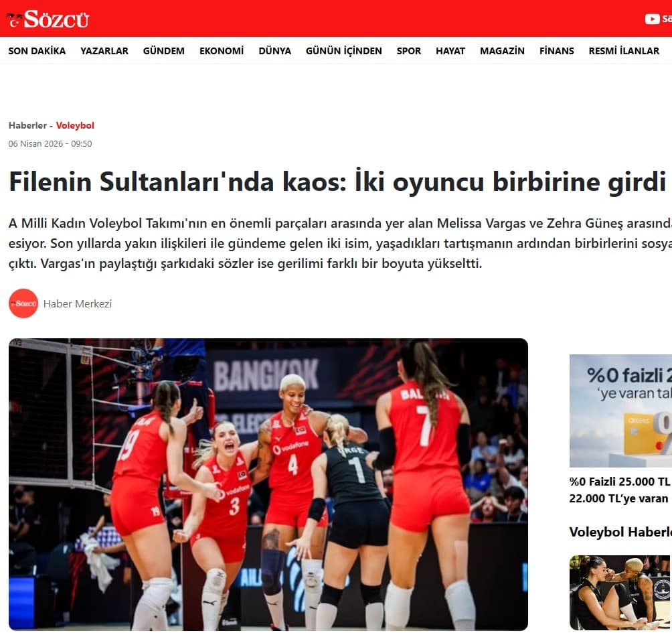Click the Haber Merkezi author name

pos(78,304)
